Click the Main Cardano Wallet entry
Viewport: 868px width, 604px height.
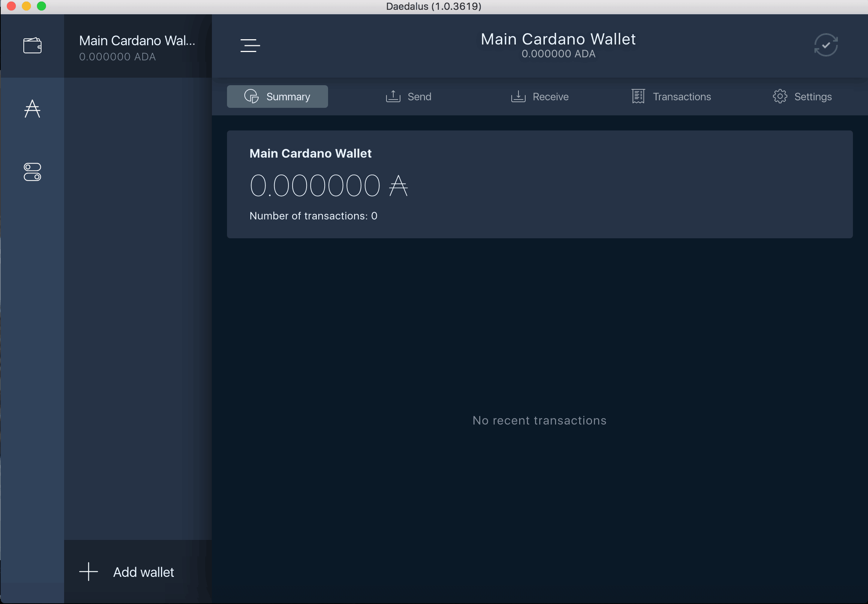tap(137, 46)
